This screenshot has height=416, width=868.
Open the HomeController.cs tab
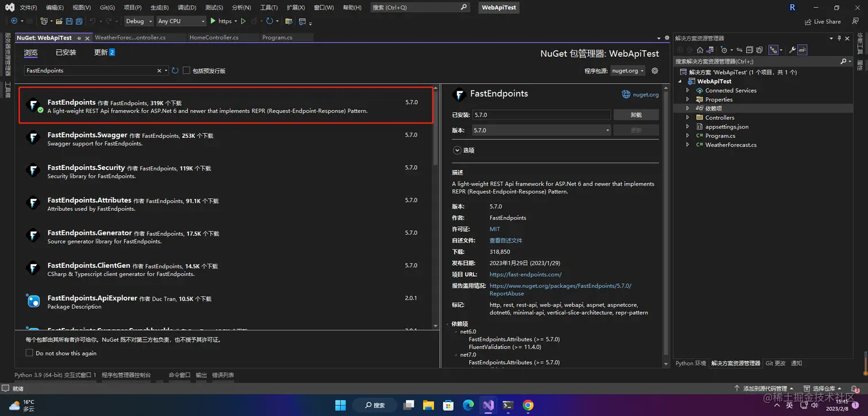pos(214,37)
